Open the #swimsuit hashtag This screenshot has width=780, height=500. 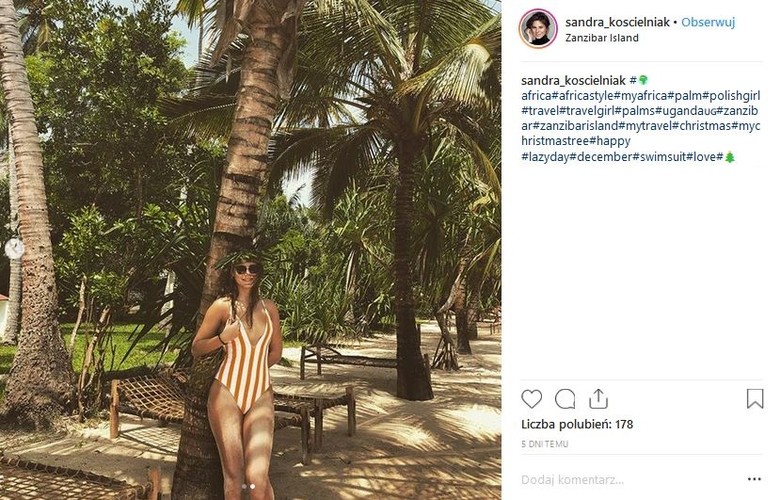click(659, 157)
